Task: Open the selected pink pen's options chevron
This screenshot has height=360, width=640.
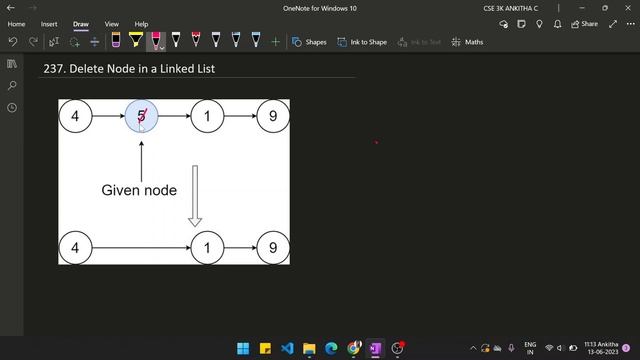Action: click(162, 48)
